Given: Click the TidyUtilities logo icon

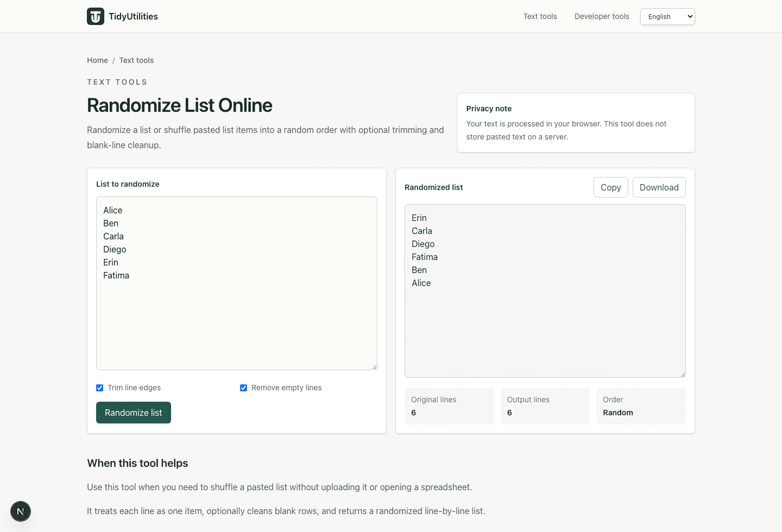Looking at the screenshot, I should coord(96,16).
